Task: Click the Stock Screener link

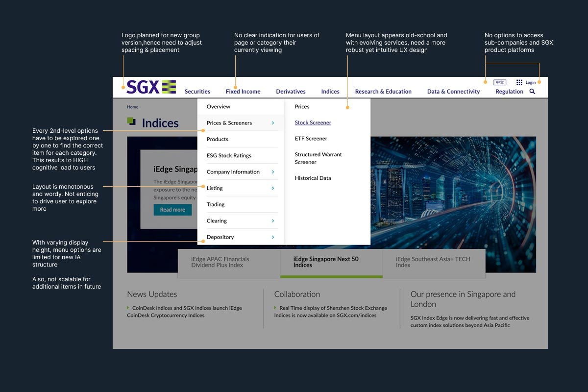Action: tap(313, 122)
